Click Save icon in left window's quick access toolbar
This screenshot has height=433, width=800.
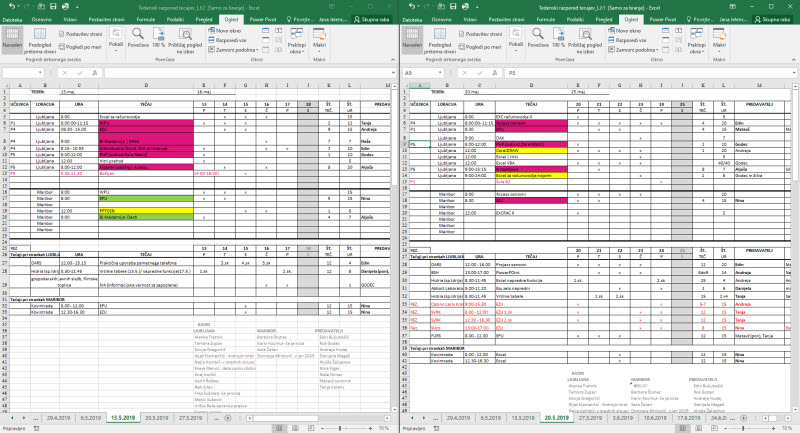(x=53, y=7)
